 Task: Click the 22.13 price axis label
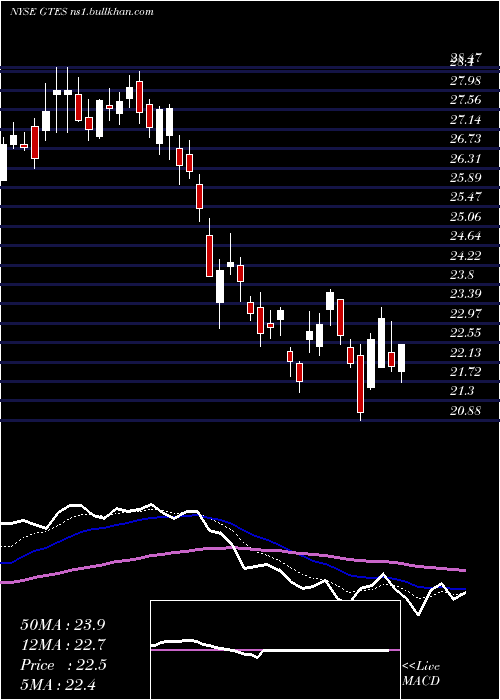[x=466, y=353]
